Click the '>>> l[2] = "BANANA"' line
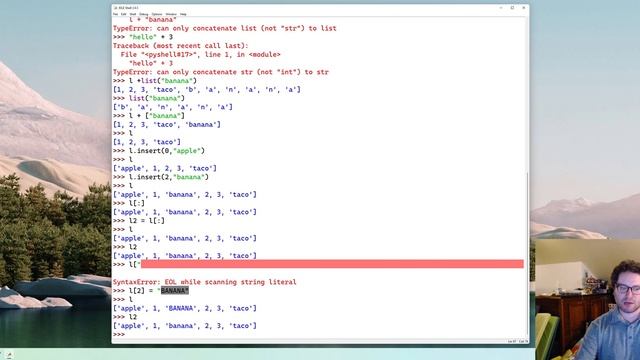The height and width of the screenshot is (360, 640). pos(151,291)
